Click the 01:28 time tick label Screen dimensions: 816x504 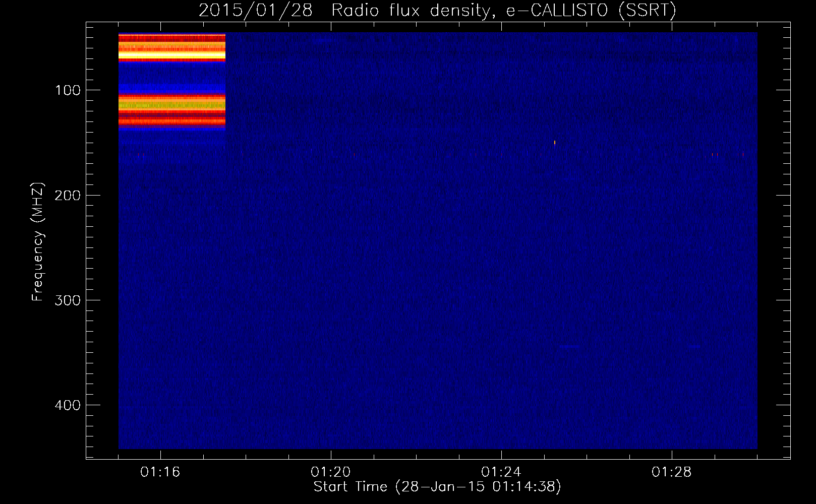(672, 472)
